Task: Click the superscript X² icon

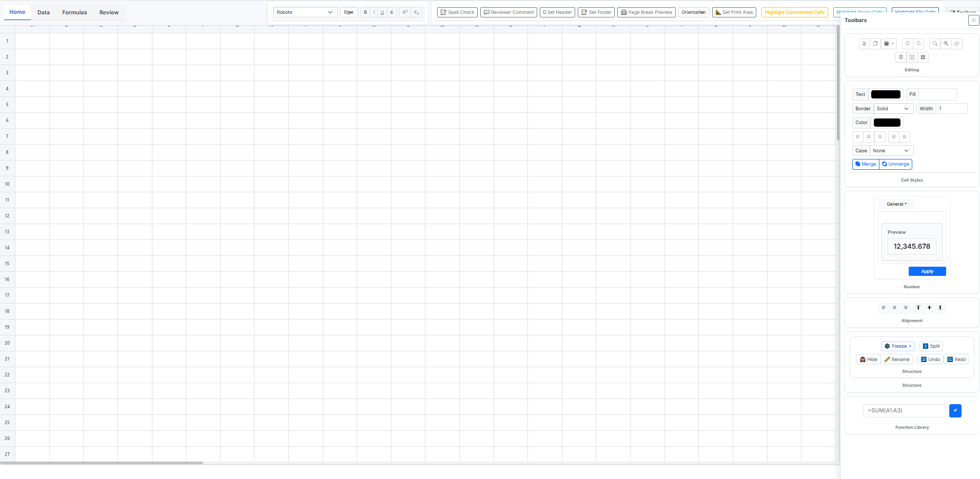Action: pos(405,12)
